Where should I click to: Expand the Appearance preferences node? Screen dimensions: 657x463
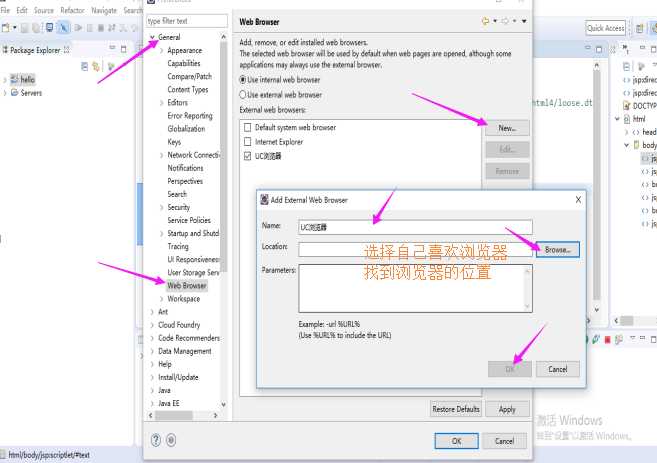[162, 50]
